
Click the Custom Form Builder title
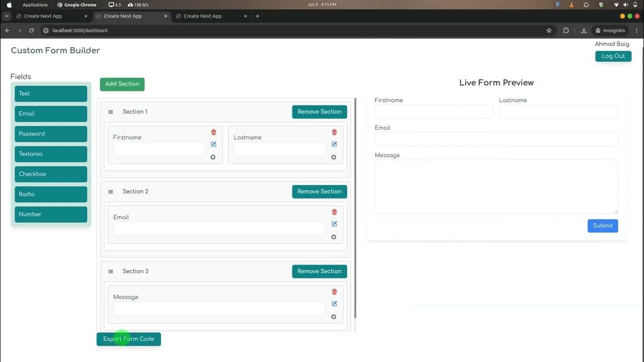point(55,51)
